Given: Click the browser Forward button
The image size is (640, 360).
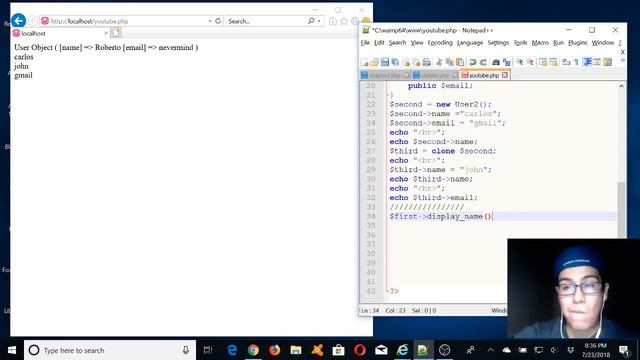Looking at the screenshot, I should click(x=33, y=21).
